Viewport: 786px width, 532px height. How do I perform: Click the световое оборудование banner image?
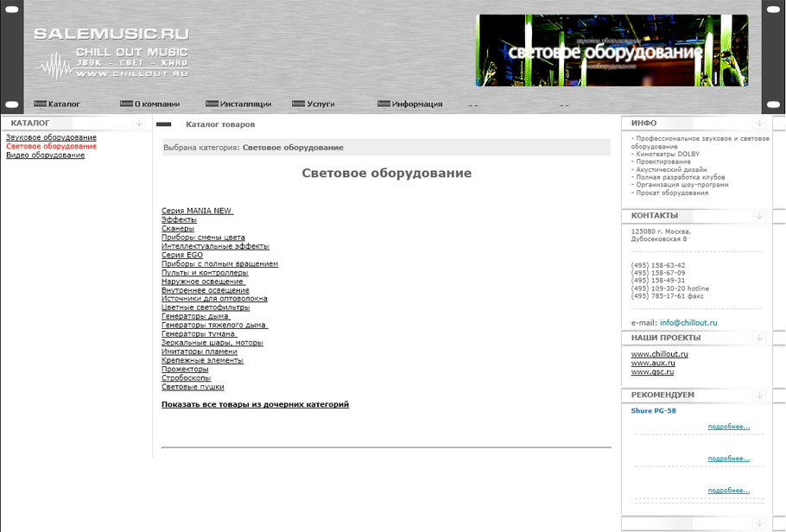(x=611, y=51)
